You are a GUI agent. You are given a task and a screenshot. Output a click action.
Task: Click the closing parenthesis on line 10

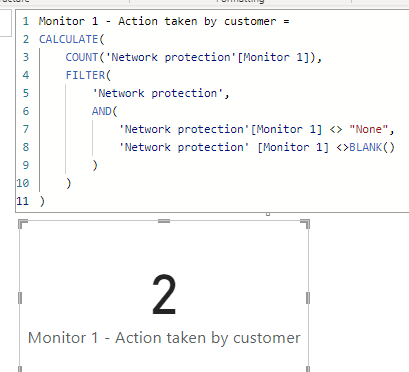pyautogui.click(x=69, y=183)
